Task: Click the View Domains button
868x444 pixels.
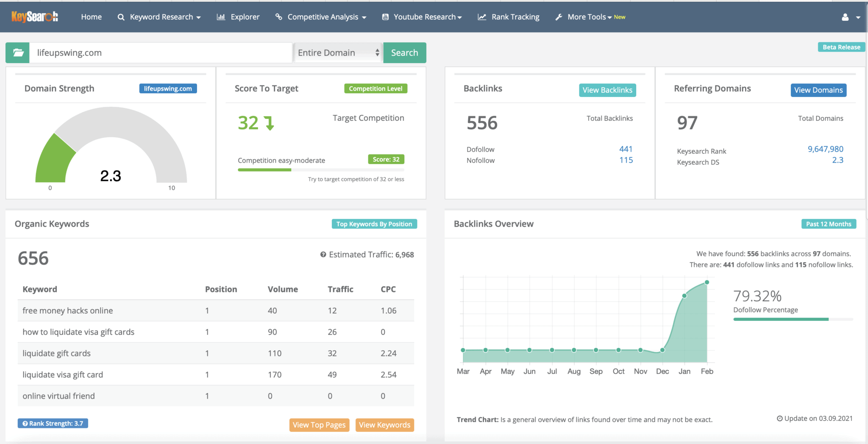Action: 818,90
